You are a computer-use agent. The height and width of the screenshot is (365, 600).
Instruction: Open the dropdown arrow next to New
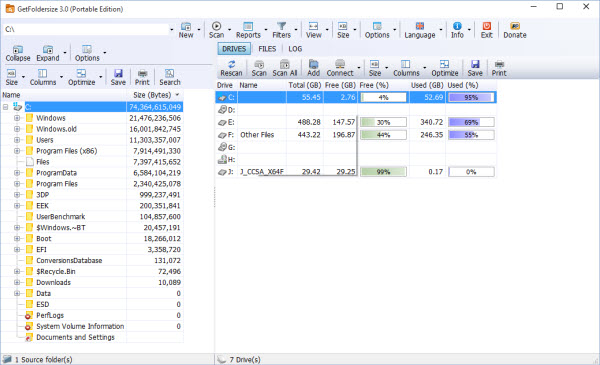(199, 29)
